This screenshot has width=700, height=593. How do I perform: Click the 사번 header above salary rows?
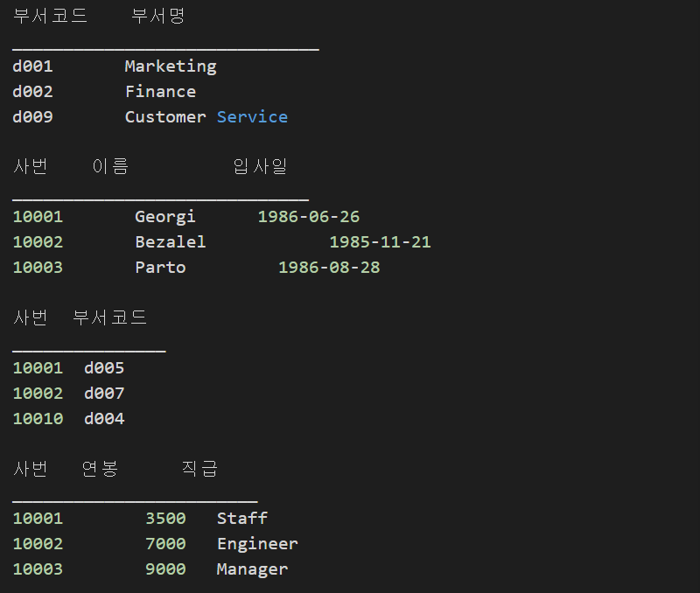point(30,469)
